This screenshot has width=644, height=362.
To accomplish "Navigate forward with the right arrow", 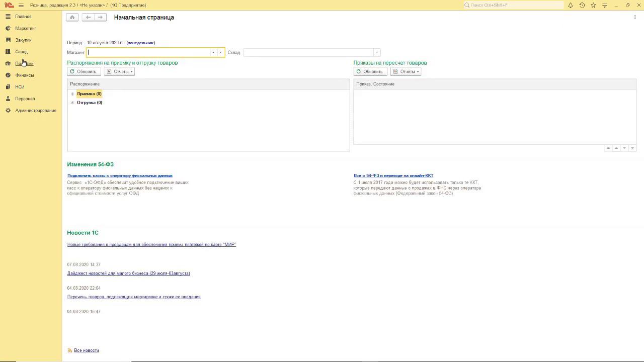I will (x=100, y=17).
